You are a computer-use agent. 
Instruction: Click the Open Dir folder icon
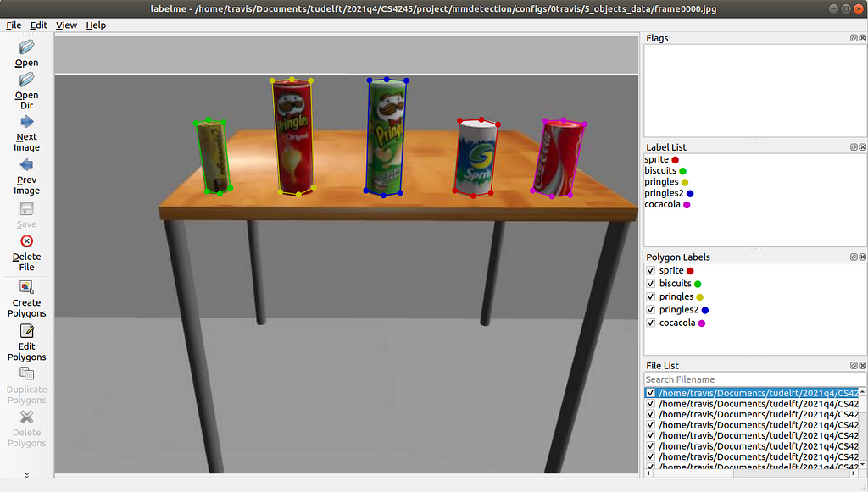tap(26, 80)
